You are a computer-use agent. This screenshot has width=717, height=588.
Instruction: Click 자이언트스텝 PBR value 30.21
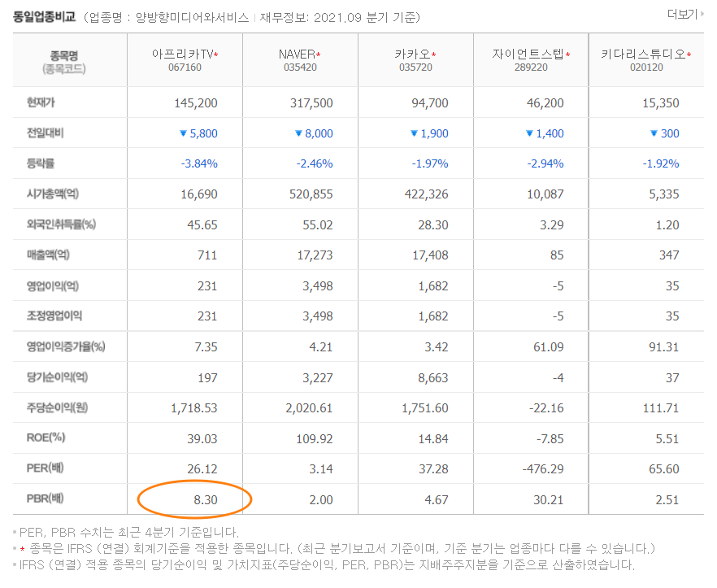[x=548, y=500]
